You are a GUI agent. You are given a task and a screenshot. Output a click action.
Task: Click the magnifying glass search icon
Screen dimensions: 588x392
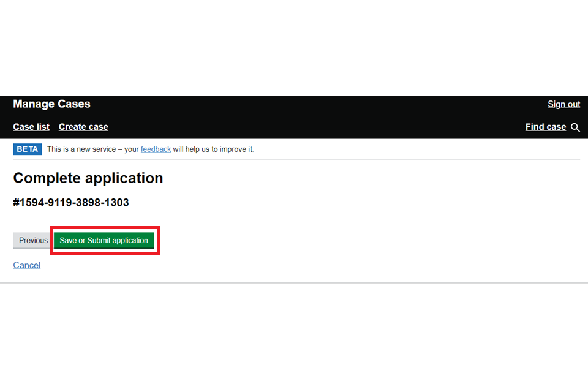click(x=575, y=127)
